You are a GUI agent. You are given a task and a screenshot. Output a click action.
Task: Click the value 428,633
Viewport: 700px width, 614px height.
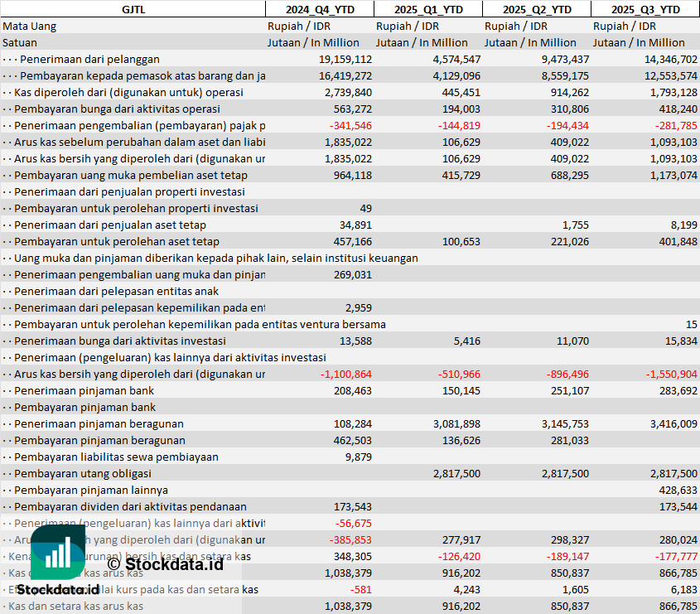(x=678, y=491)
